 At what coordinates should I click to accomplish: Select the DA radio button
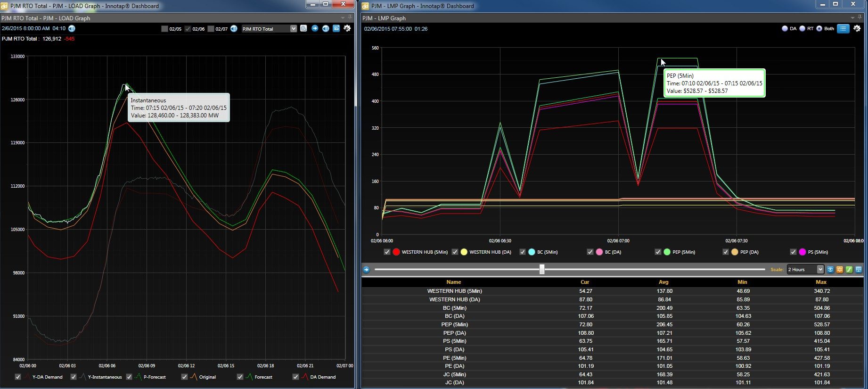point(785,29)
